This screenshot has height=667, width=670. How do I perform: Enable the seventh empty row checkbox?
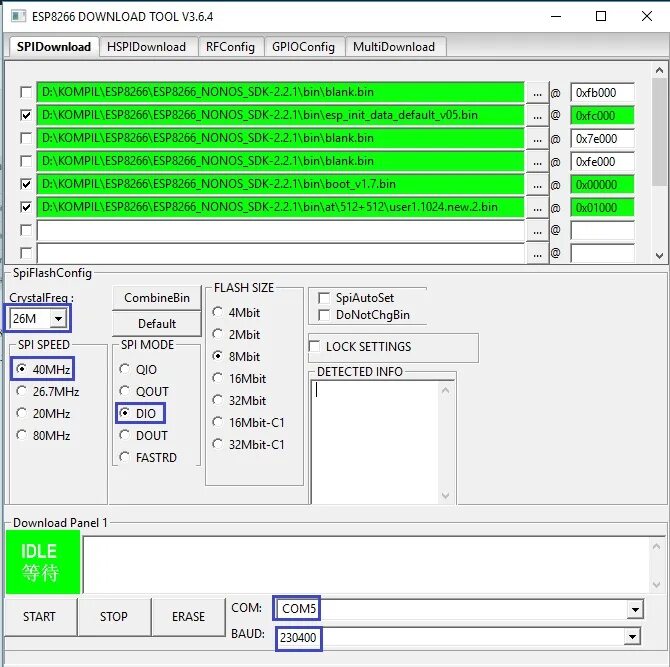[26, 230]
